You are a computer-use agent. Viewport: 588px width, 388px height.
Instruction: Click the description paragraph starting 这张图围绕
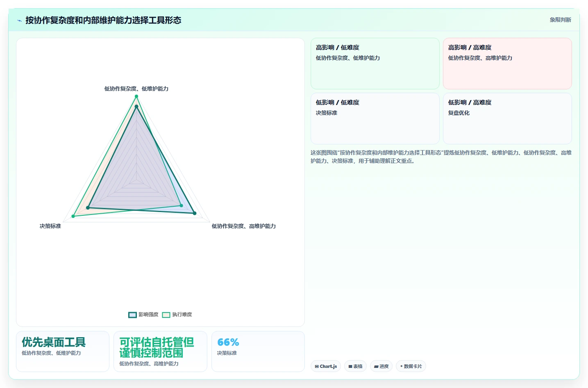[x=441, y=157]
